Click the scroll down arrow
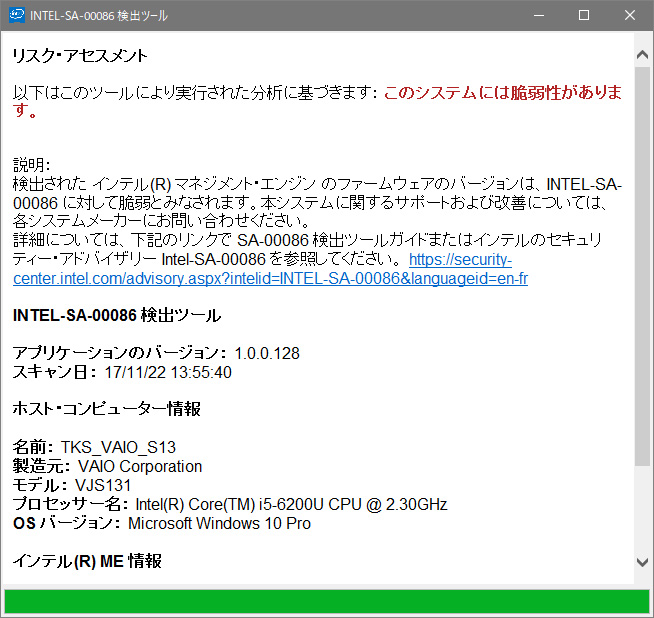 pos(643,562)
